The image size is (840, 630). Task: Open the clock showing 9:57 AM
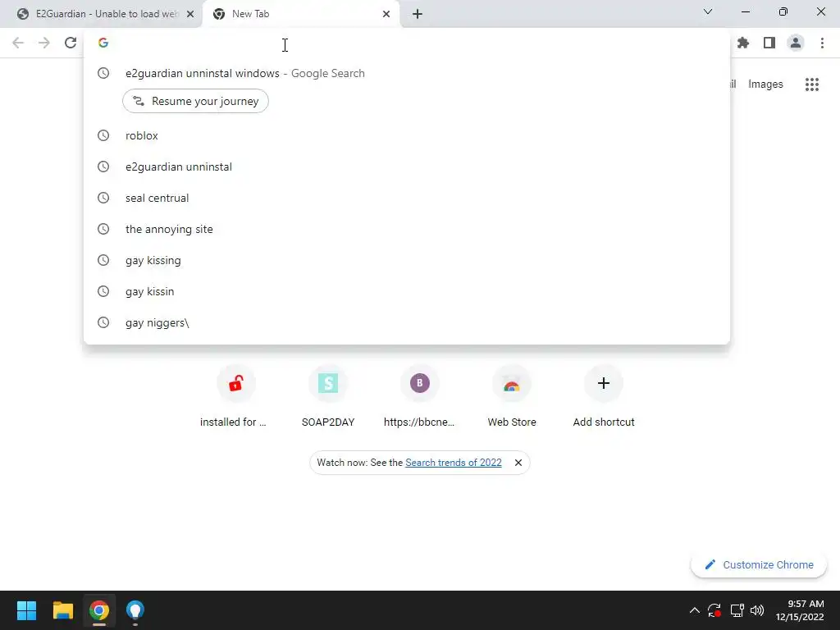coord(799,610)
